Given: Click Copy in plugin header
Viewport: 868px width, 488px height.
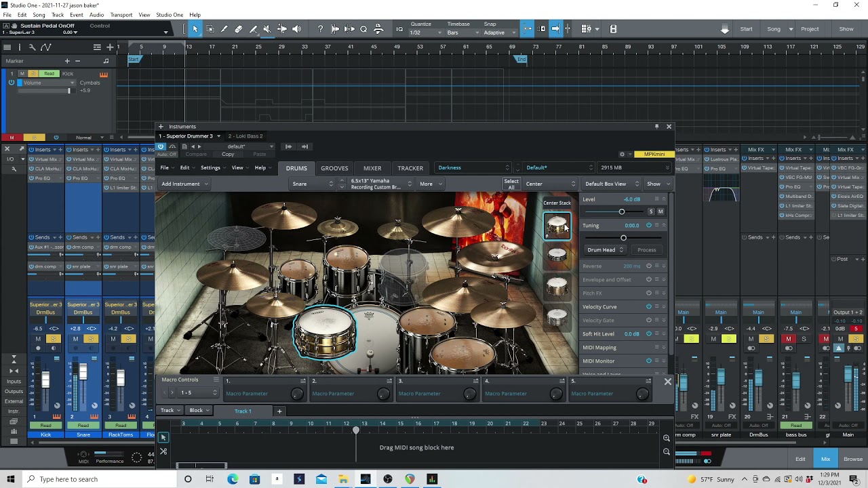Looking at the screenshot, I should click(x=228, y=154).
